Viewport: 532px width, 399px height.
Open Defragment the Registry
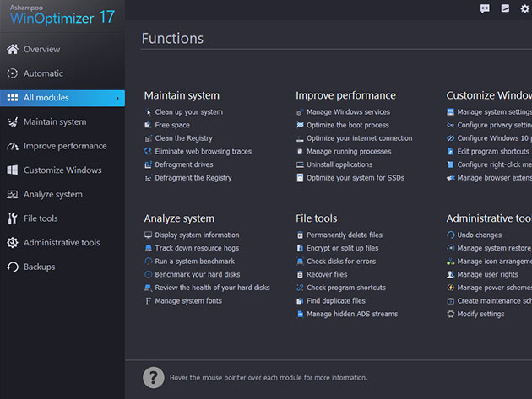pos(193,178)
